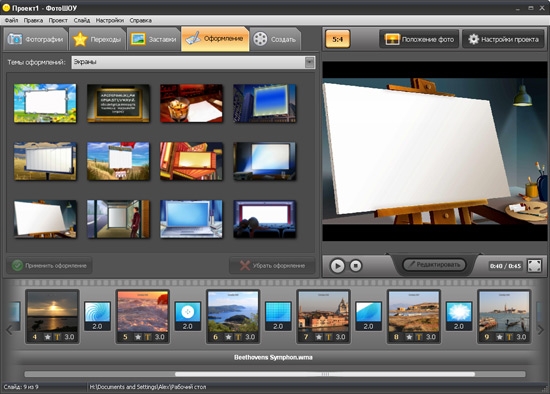This screenshot has width=550, height=394.
Task: Click the play button under preview
Action: tap(337, 266)
